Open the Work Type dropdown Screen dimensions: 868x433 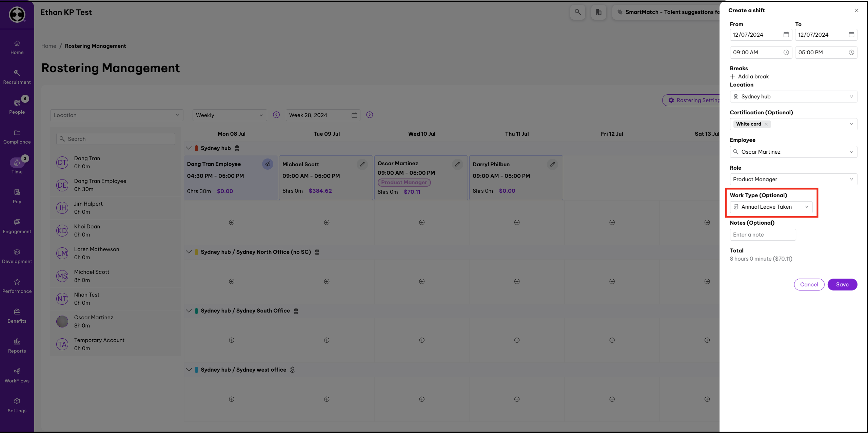point(771,207)
